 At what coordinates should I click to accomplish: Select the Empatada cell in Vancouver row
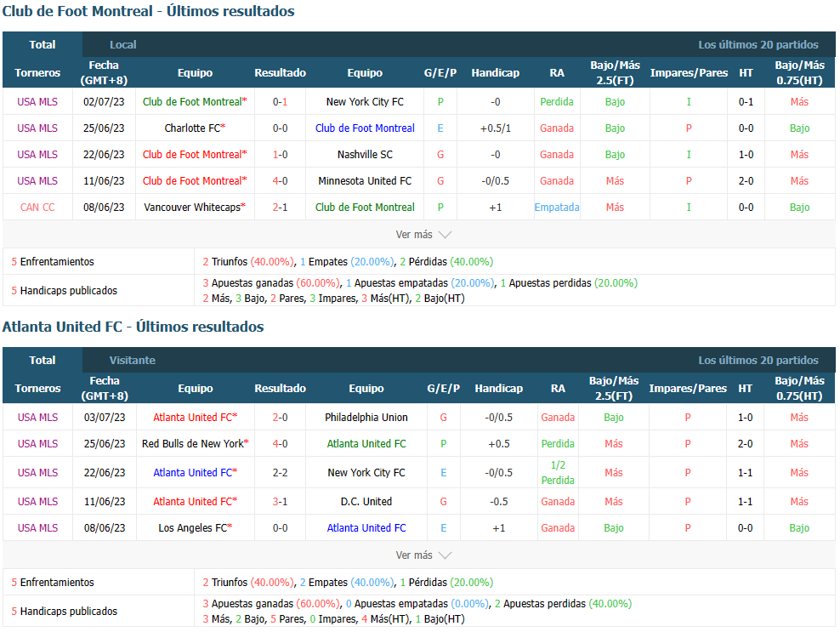[557, 207]
